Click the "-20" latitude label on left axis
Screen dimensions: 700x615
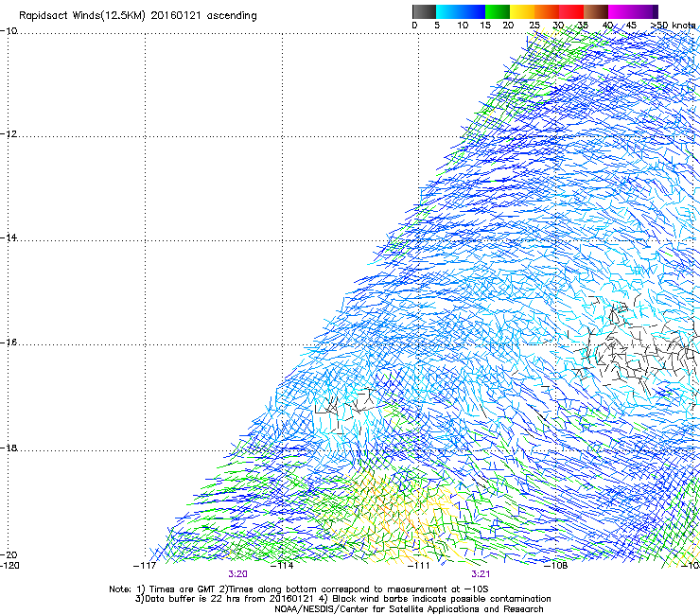point(9,554)
